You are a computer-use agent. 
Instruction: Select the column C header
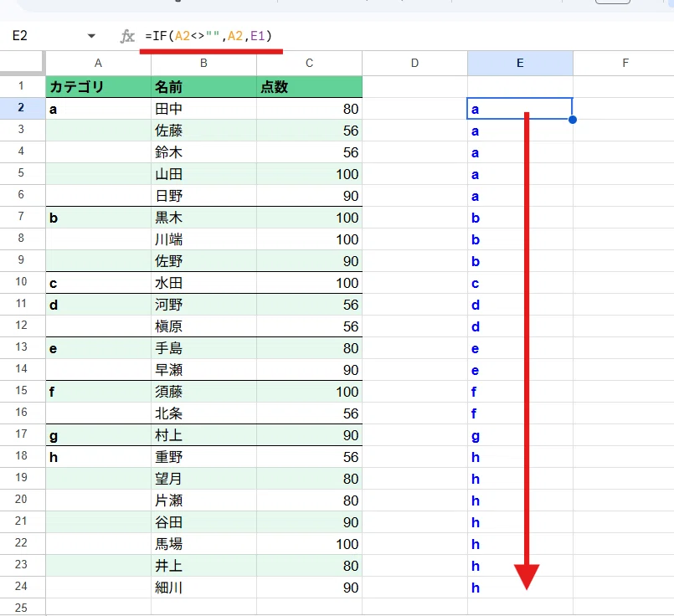click(x=310, y=63)
